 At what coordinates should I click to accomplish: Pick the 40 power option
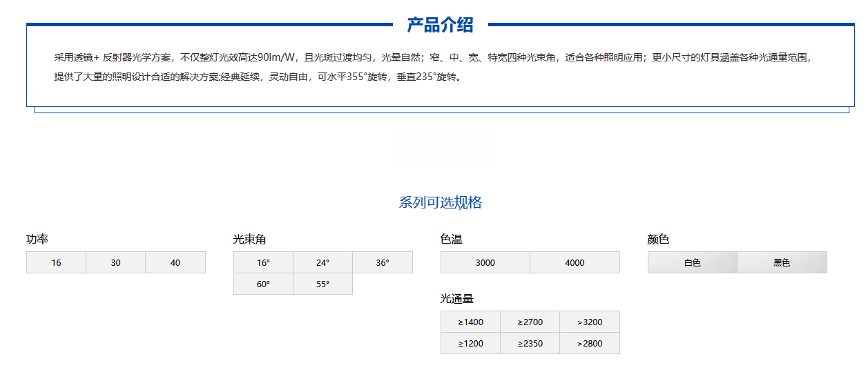175,263
